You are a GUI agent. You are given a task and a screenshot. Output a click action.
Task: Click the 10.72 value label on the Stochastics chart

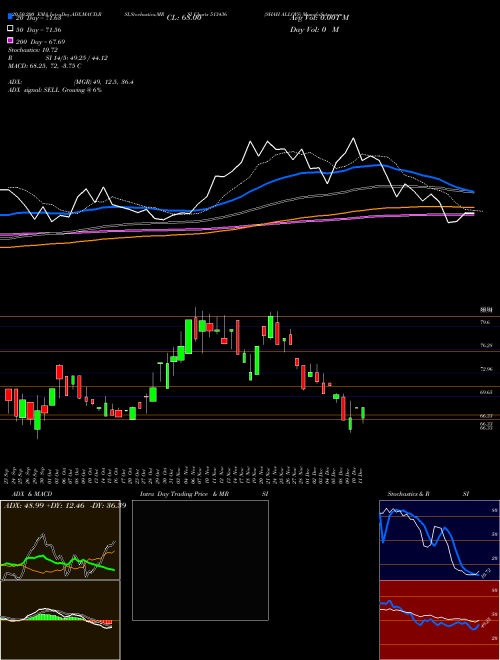point(486,573)
